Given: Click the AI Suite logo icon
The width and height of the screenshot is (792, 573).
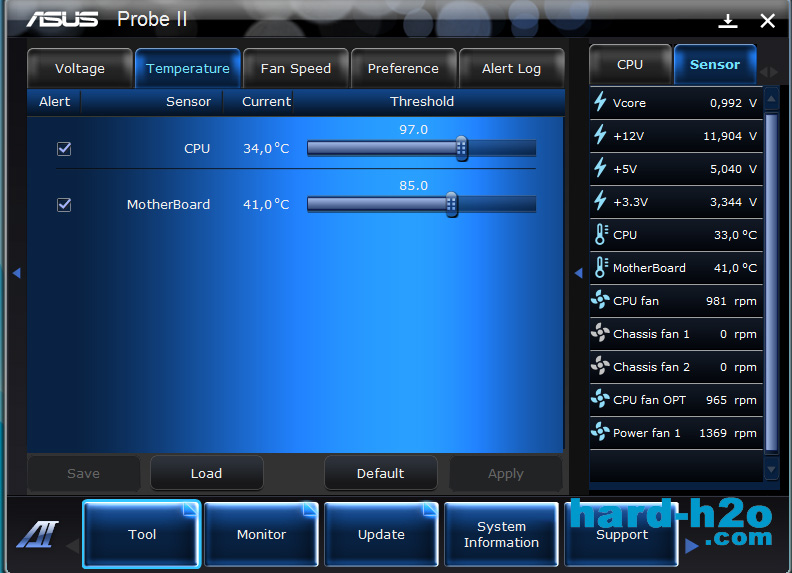Looking at the screenshot, I should [38, 534].
